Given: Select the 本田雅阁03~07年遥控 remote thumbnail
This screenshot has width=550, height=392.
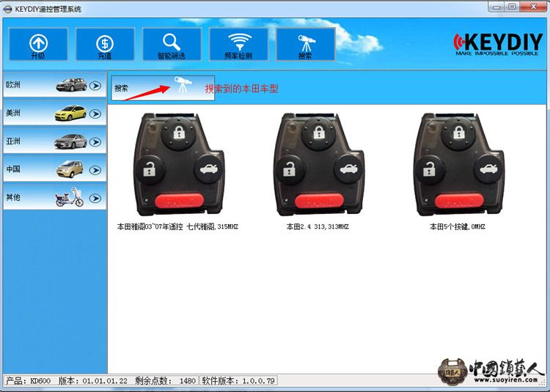Looking at the screenshot, I should click(178, 164).
